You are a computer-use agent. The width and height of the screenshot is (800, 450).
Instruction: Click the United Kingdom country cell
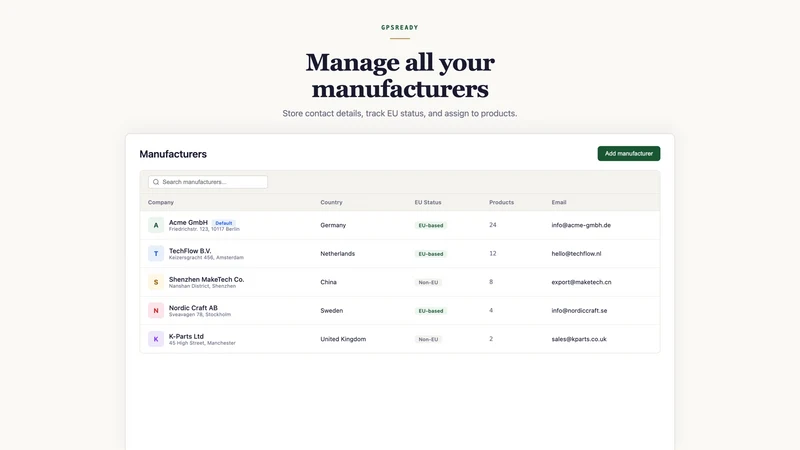point(343,339)
